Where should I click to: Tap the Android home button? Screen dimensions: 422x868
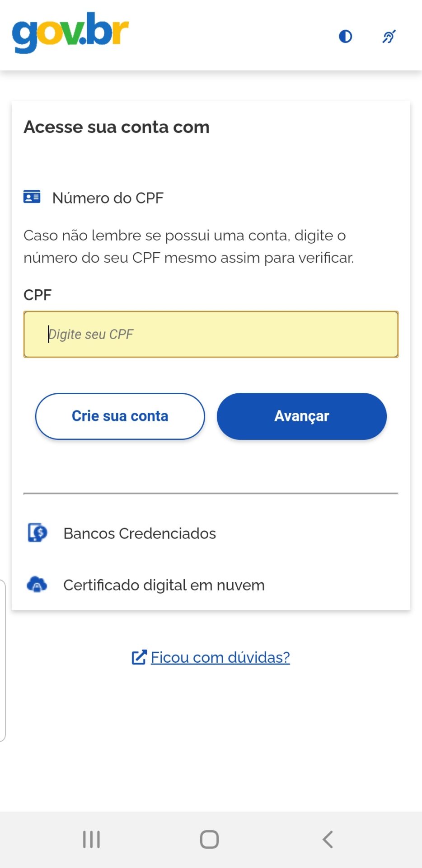point(210,840)
